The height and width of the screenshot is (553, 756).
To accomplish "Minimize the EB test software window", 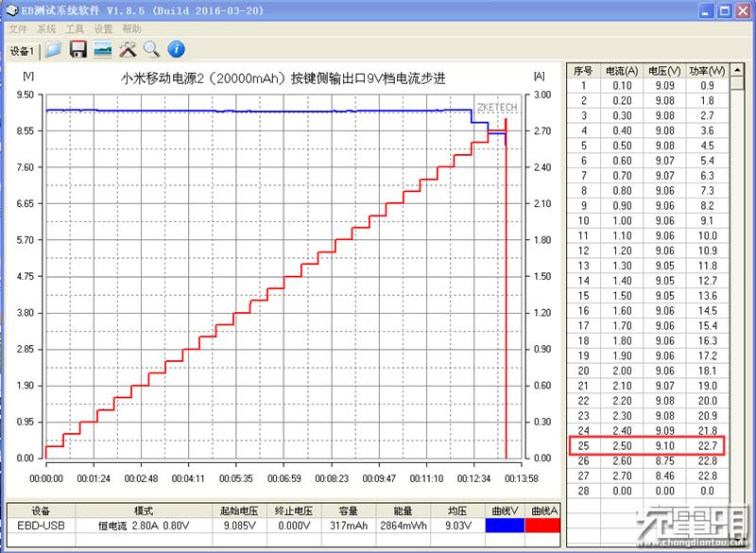I will click(x=706, y=10).
